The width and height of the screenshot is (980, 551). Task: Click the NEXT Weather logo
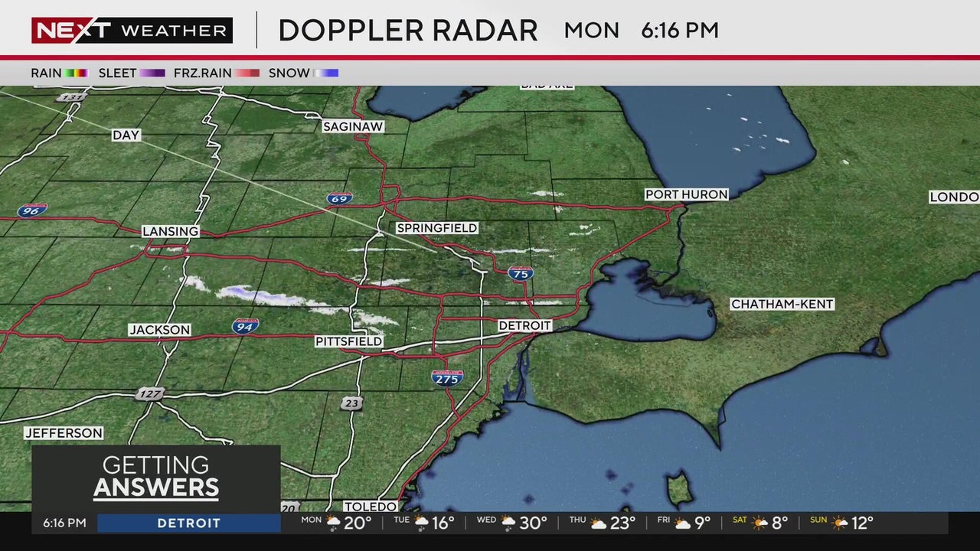(x=132, y=31)
